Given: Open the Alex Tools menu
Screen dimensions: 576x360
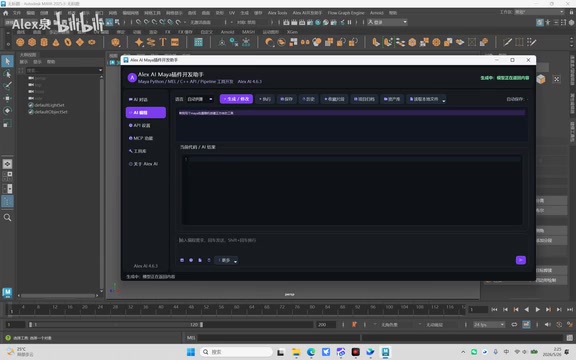Looking at the screenshot, I should tap(277, 13).
